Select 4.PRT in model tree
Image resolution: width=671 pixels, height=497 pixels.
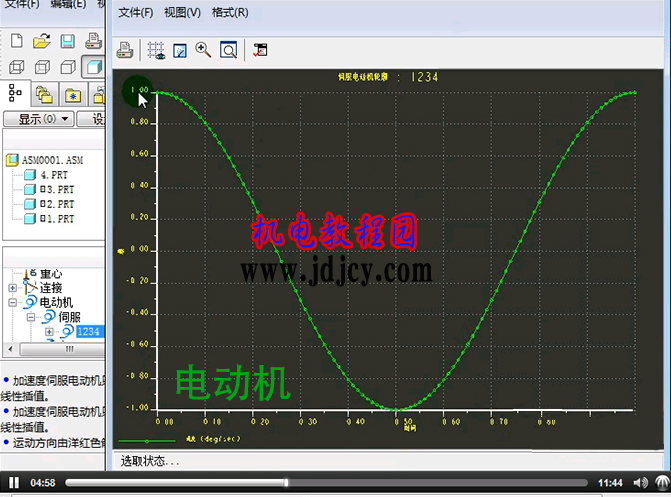click(54, 175)
